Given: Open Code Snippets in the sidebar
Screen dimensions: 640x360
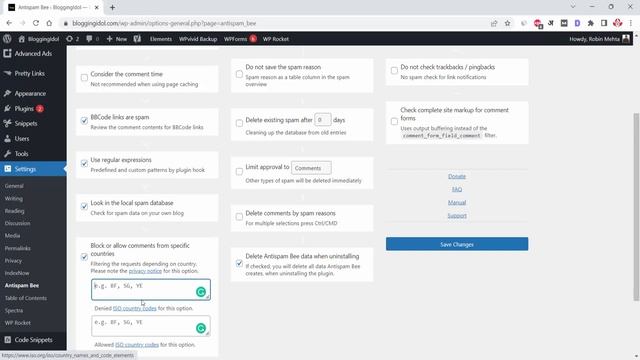Looking at the screenshot, I should pos(33,340).
